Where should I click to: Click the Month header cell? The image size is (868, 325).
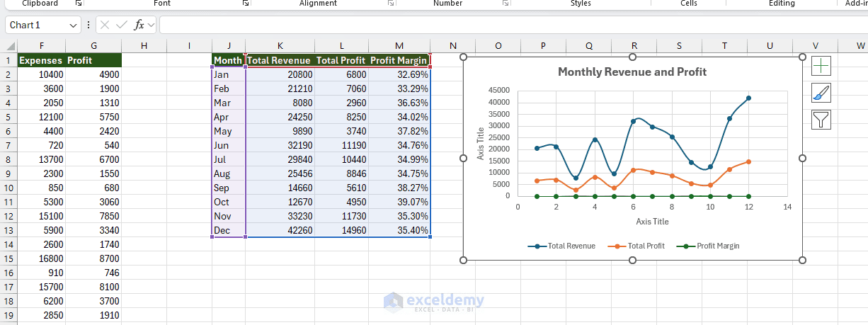pos(228,60)
